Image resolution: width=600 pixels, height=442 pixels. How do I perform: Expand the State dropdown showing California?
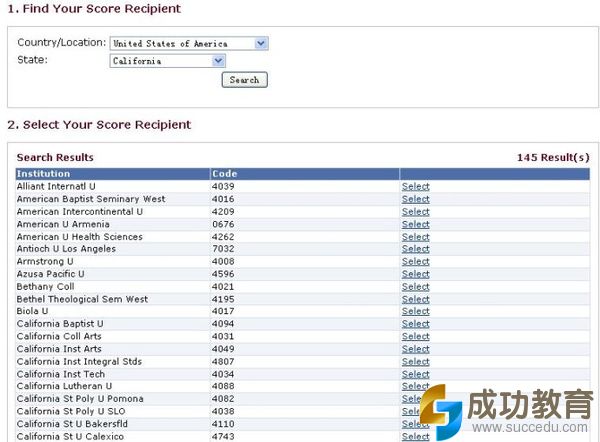click(x=168, y=61)
